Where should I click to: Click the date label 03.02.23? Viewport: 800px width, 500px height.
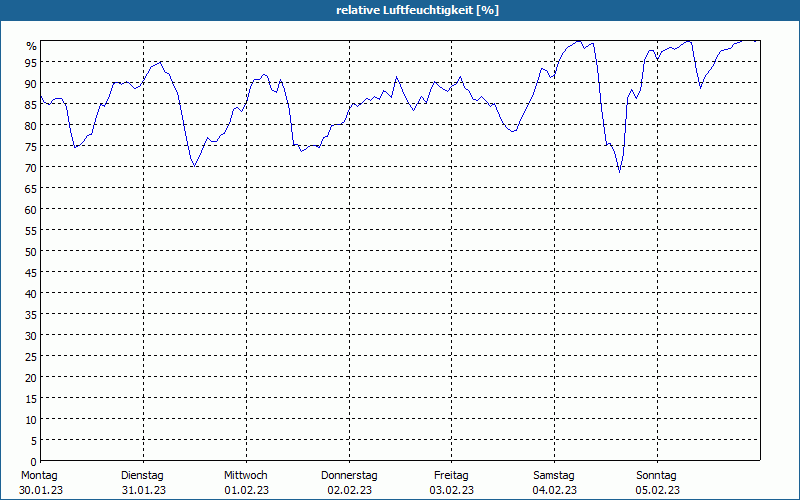click(x=452, y=490)
